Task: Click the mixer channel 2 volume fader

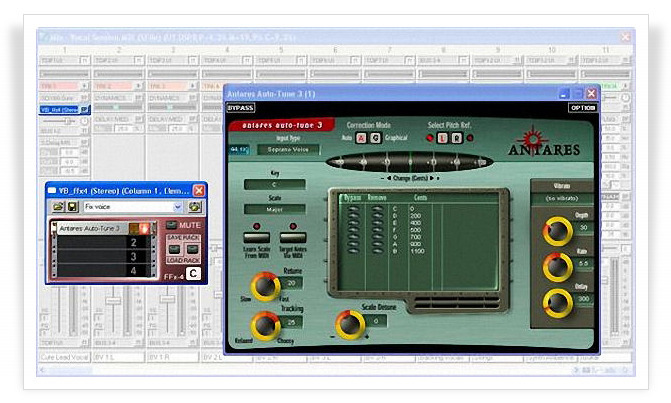Action: (x=113, y=301)
